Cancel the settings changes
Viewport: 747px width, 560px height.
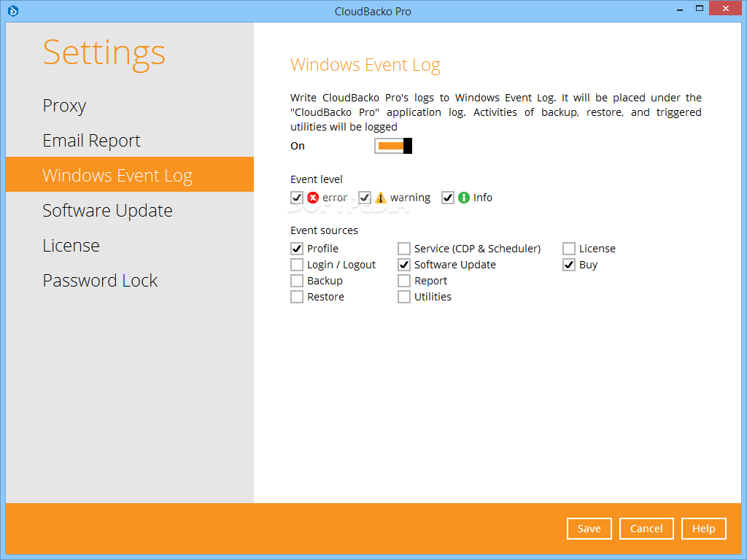(x=646, y=529)
